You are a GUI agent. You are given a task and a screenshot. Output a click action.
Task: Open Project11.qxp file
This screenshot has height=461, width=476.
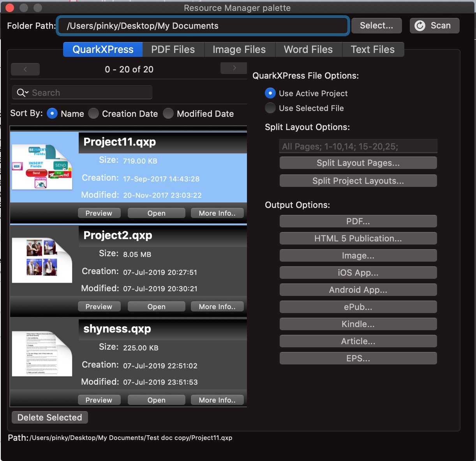click(x=157, y=213)
